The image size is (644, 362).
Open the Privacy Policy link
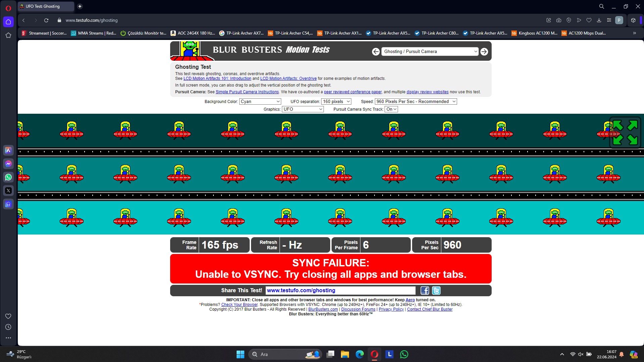pyautogui.click(x=391, y=310)
